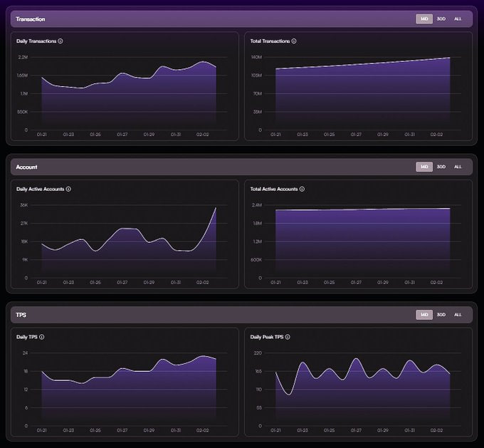This screenshot has width=484, height=448.
Task: Switch TPS section to 30D view
Action: coord(441,314)
